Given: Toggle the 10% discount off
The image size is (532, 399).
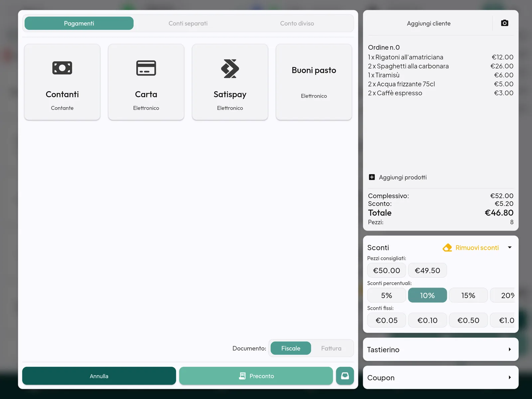Looking at the screenshot, I should [427, 295].
